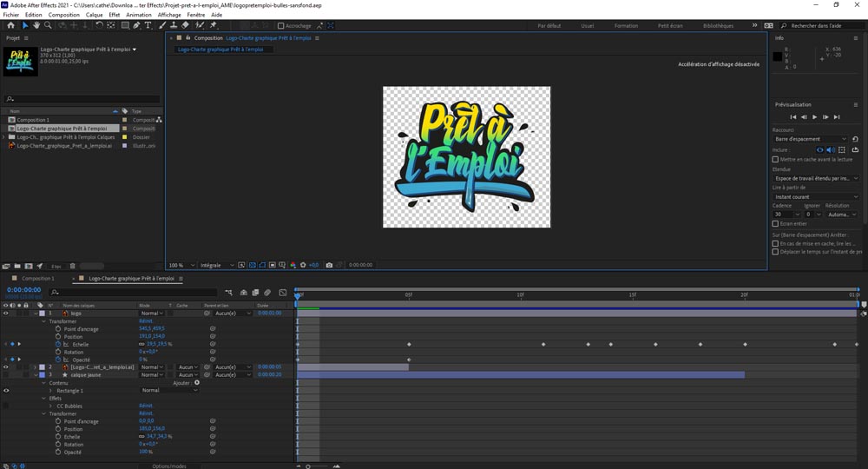
Task: Select the Roto Brush tool
Action: 200,25
